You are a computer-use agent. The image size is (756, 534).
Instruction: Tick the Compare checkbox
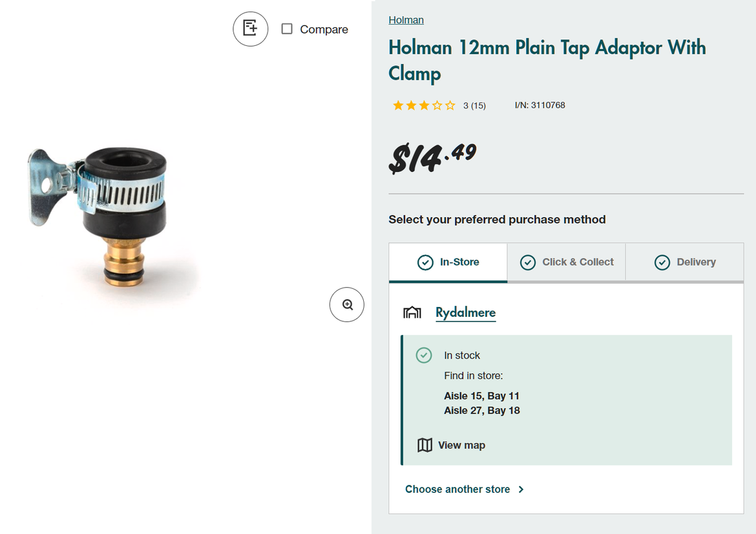tap(287, 29)
